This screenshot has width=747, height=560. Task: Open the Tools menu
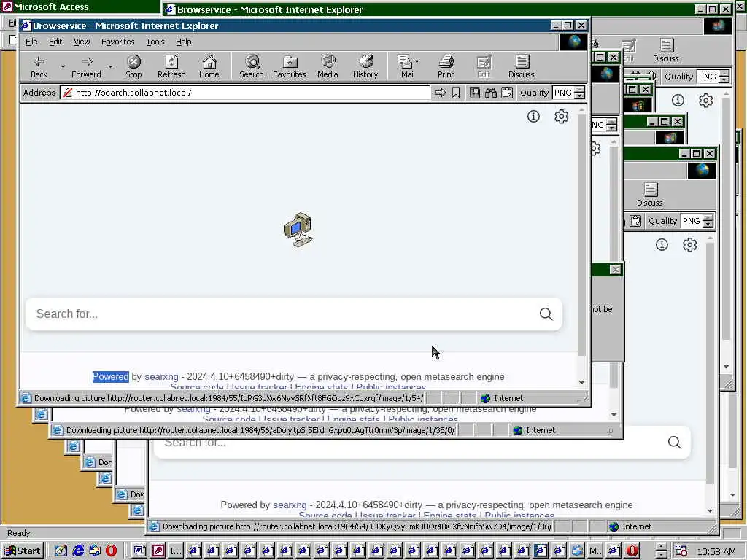(x=155, y=42)
